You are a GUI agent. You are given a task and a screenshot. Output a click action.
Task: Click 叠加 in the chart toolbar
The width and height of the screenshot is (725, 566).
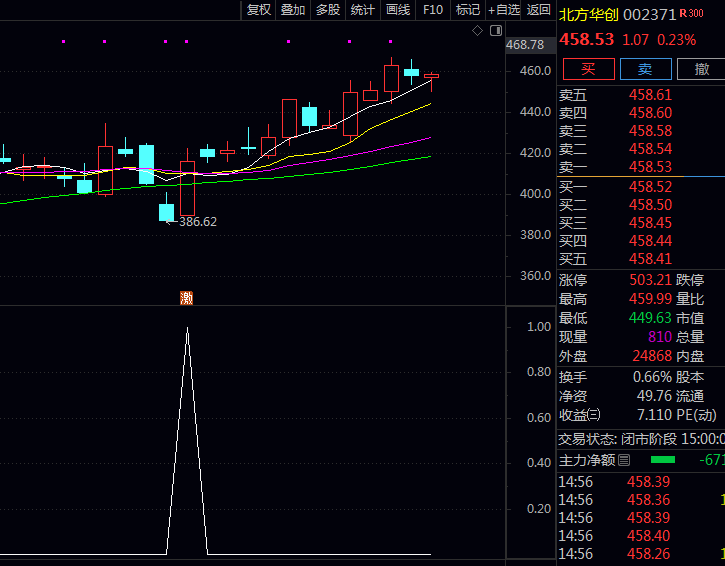click(x=293, y=10)
